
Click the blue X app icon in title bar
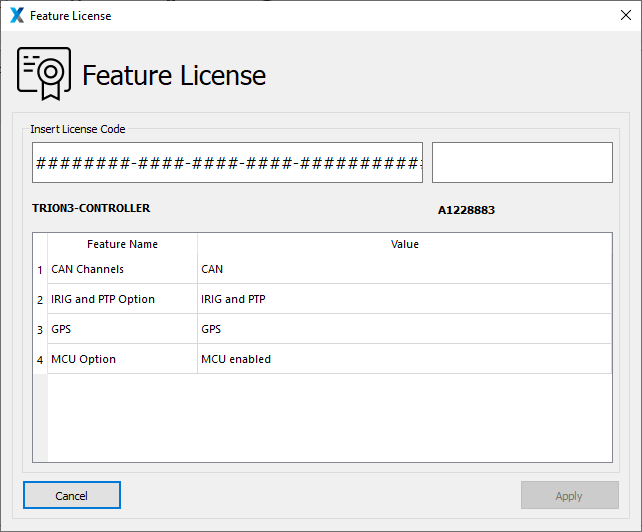click(x=17, y=15)
